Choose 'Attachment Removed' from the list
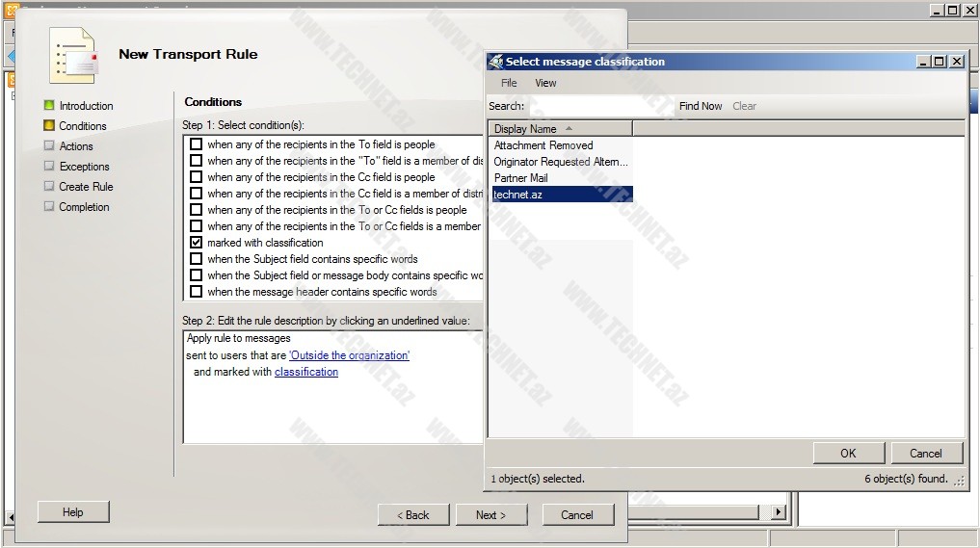This screenshot has width=980, height=548. [543, 145]
